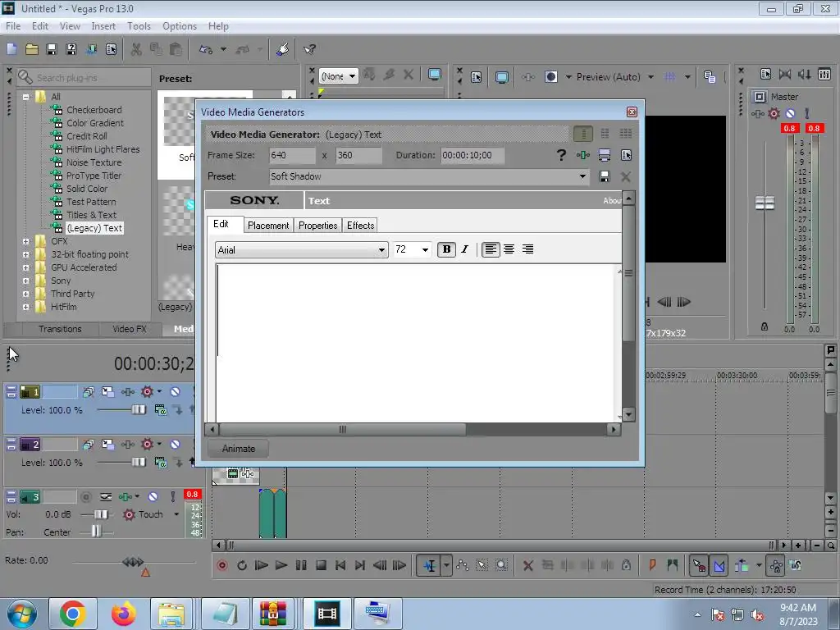Expand the Third Party folder

[x=25, y=294]
